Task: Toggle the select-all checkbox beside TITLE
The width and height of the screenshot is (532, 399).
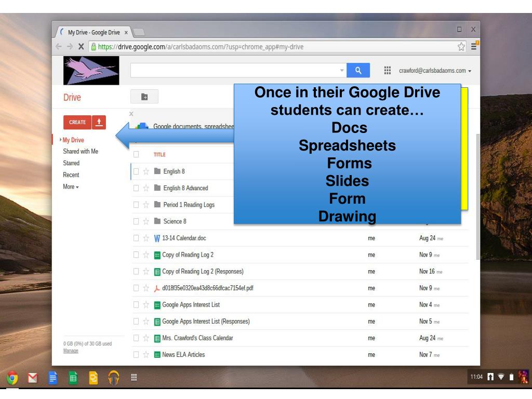Action: pyautogui.click(x=136, y=154)
